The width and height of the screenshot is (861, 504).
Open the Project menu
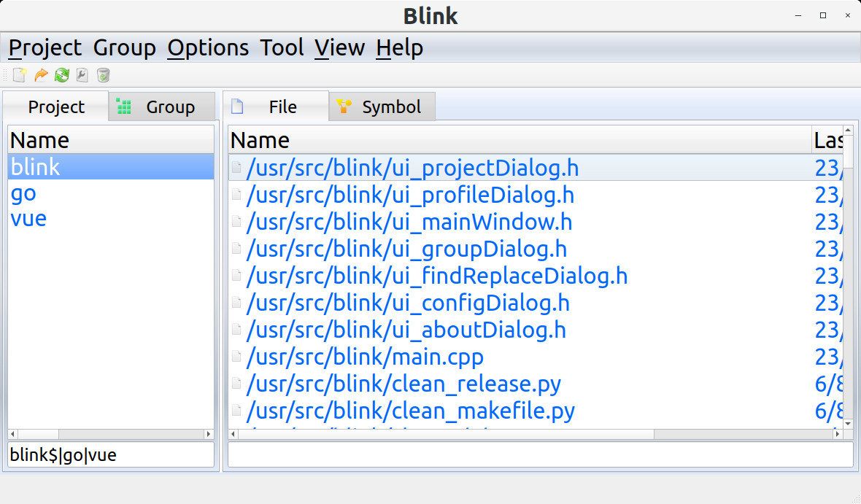[45, 48]
